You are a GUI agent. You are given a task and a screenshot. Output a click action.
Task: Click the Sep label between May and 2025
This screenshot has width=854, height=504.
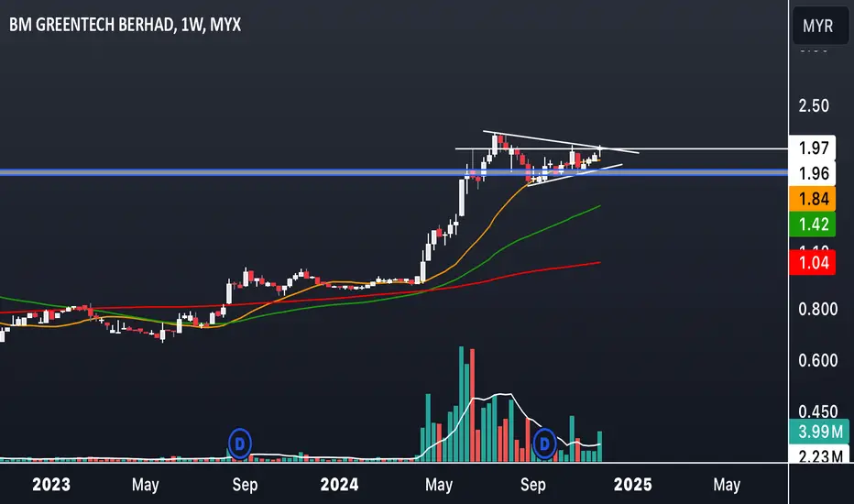[532, 485]
